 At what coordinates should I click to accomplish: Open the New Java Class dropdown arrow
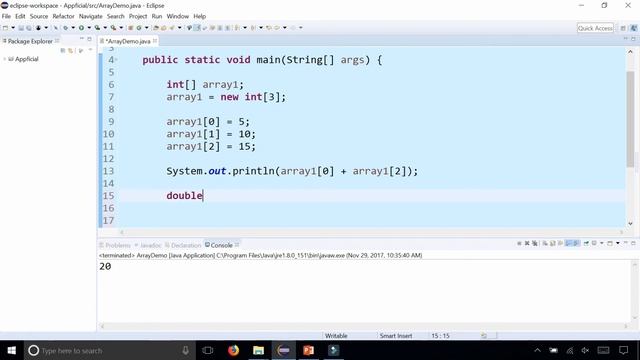click(x=147, y=28)
